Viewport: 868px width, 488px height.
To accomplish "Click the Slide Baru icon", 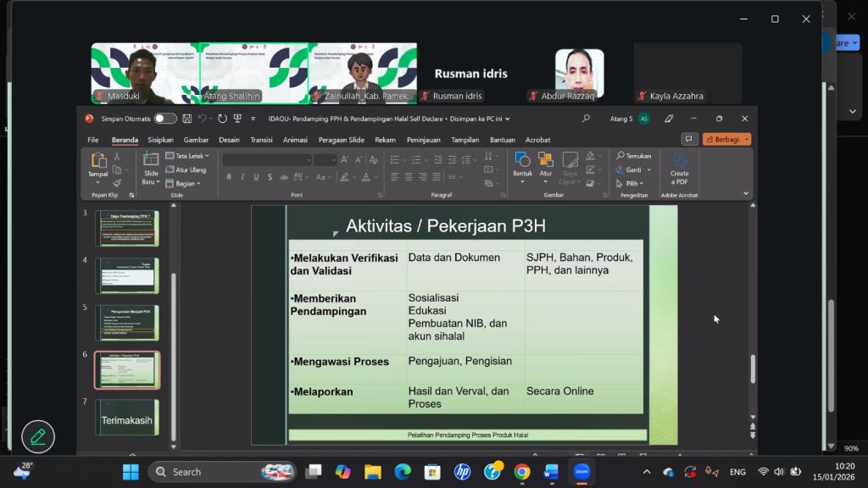I will [151, 161].
